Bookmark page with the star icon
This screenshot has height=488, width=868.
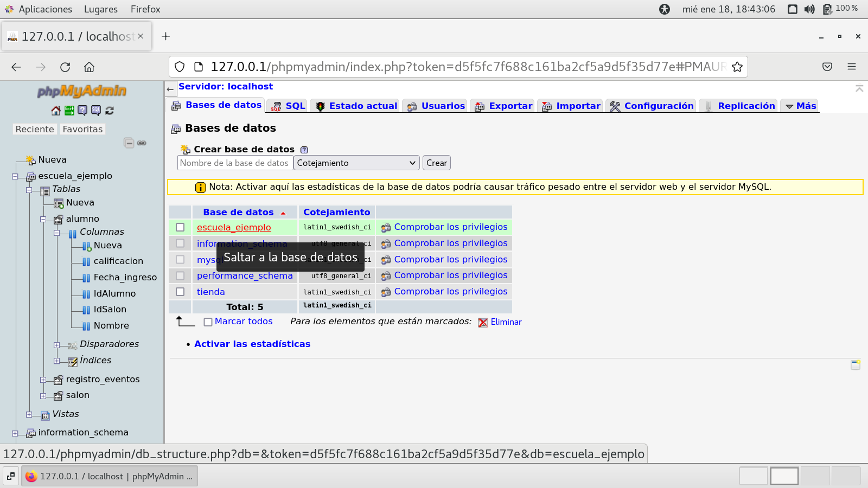pos(737,67)
